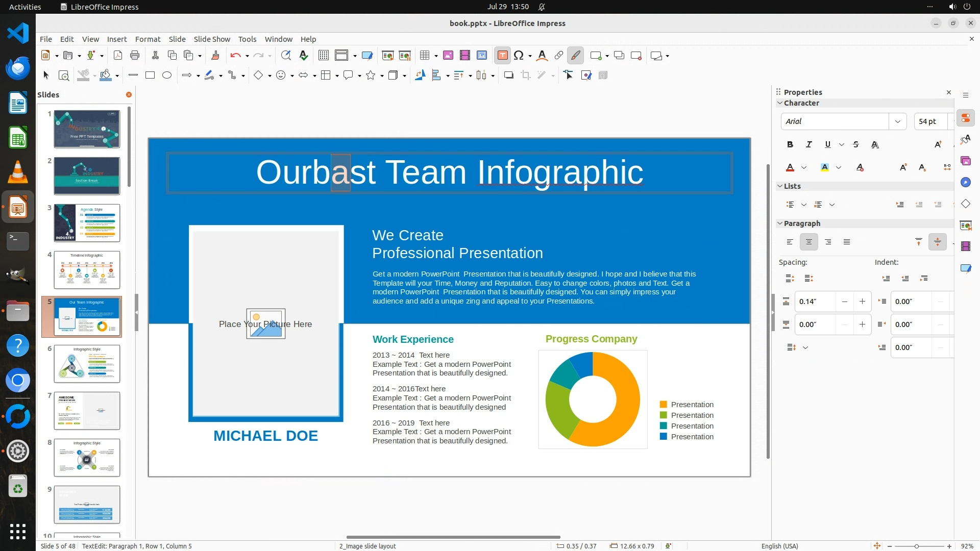Open the Format menu
Viewport: 980px width, 551px height.
click(148, 39)
